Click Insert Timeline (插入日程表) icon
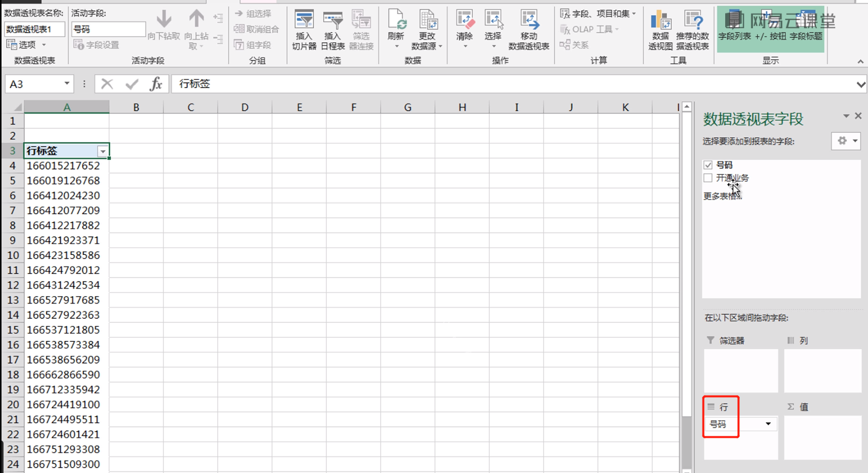Viewport: 868px width, 473px height. [x=332, y=21]
